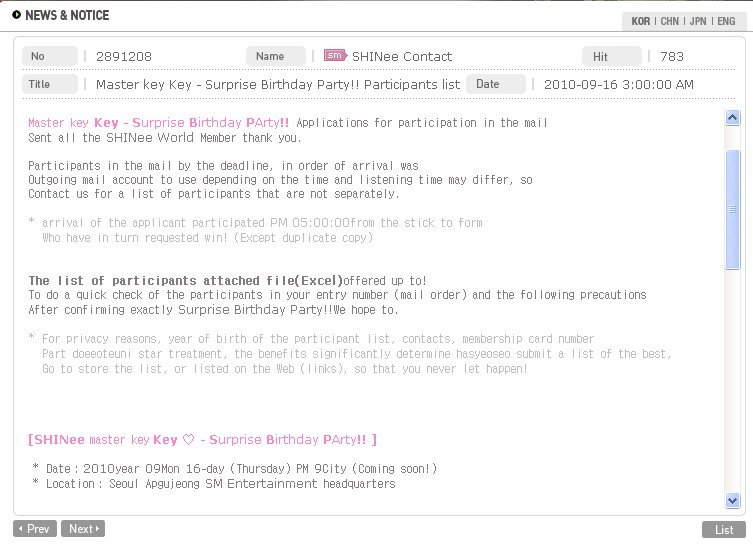Click hit count 783
This screenshot has width=753, height=560.
(671, 57)
